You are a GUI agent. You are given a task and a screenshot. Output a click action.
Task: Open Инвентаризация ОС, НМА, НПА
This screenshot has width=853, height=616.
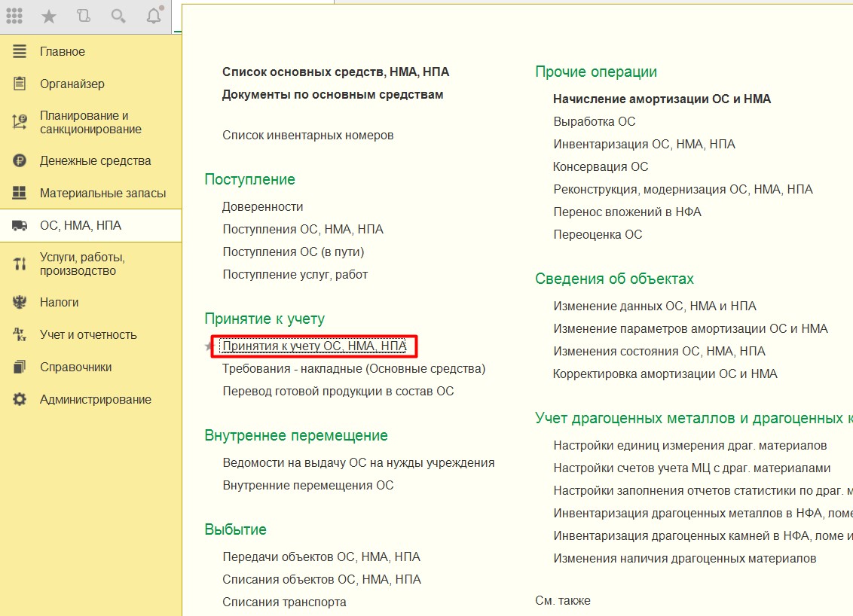point(644,144)
